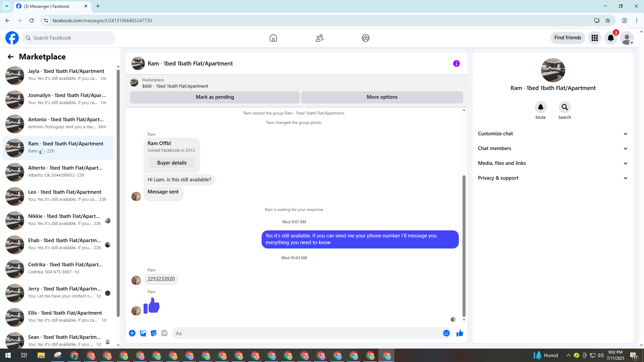Open the emoji picker smiley icon
The width and height of the screenshot is (644, 362).
446,333
